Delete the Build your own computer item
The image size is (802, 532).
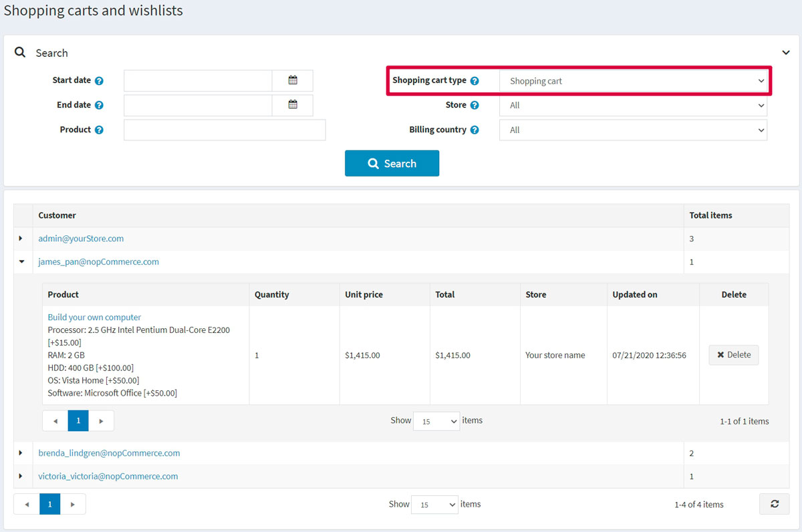pyautogui.click(x=733, y=355)
